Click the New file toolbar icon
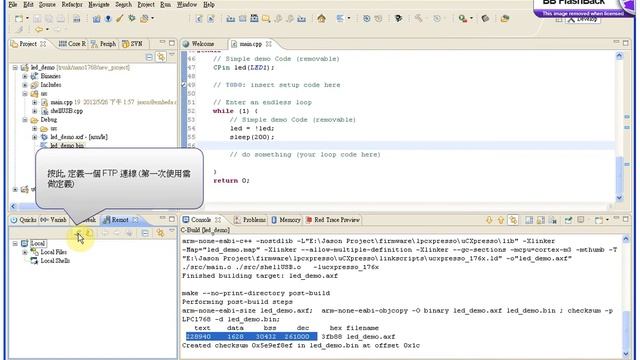Screen dimensions: 640x360 [x=19, y=18]
